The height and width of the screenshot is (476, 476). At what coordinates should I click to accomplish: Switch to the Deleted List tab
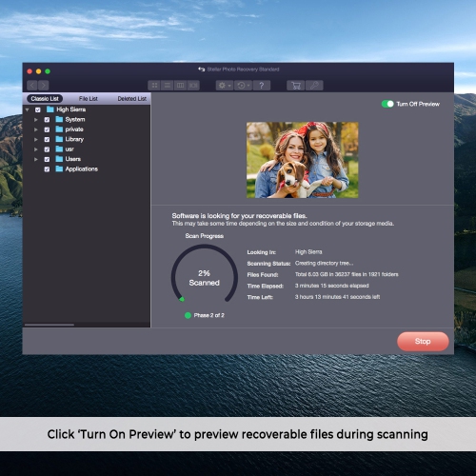click(132, 99)
